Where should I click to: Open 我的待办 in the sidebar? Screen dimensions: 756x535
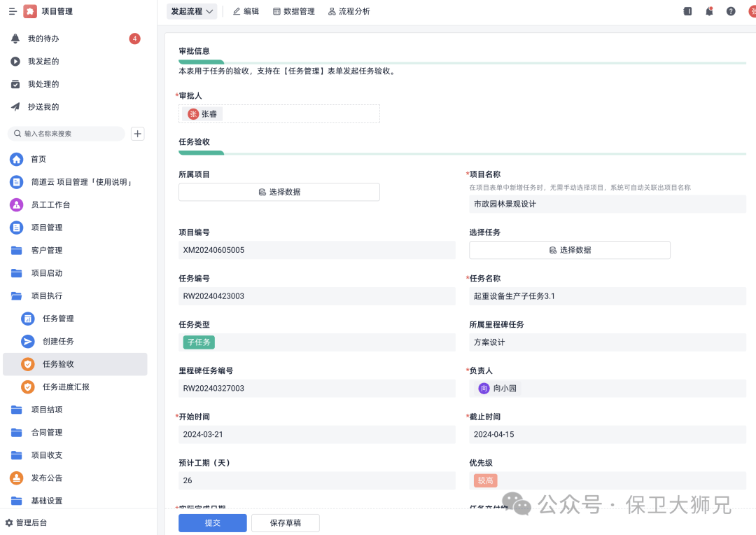pyautogui.click(x=43, y=39)
